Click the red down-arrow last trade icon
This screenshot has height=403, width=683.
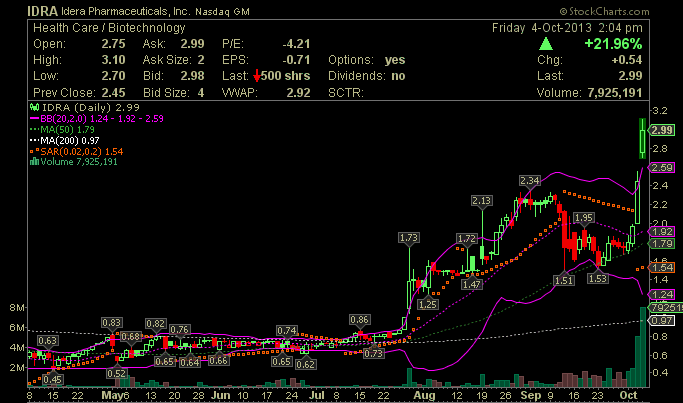coord(257,76)
